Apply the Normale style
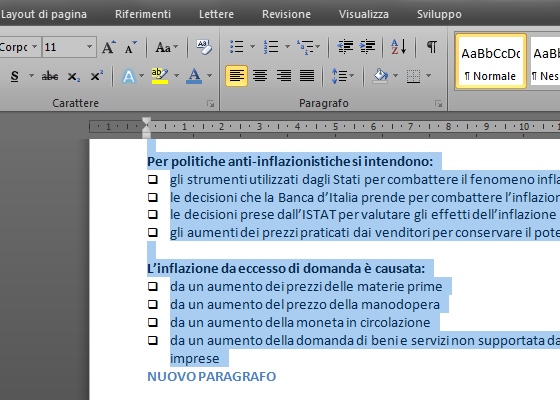 pos(490,61)
